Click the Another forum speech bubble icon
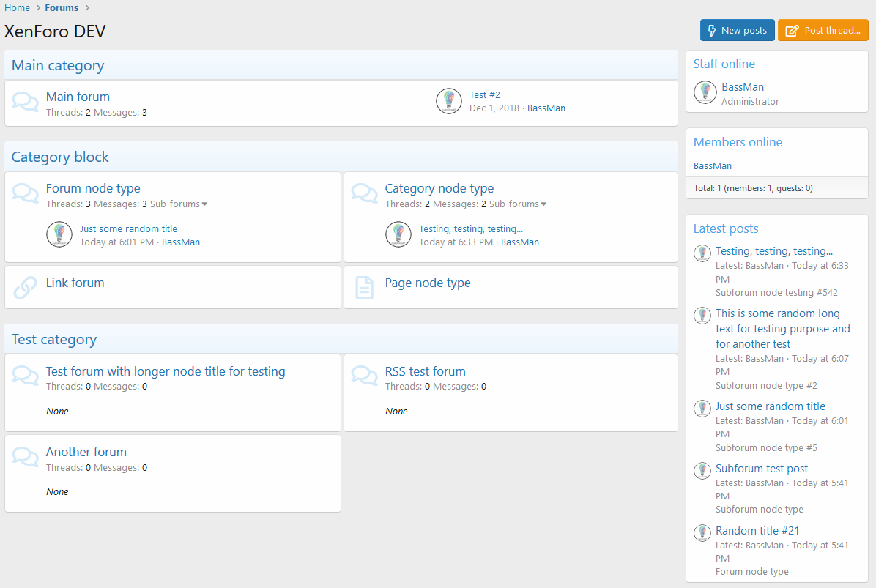This screenshot has width=876, height=588. [26, 457]
